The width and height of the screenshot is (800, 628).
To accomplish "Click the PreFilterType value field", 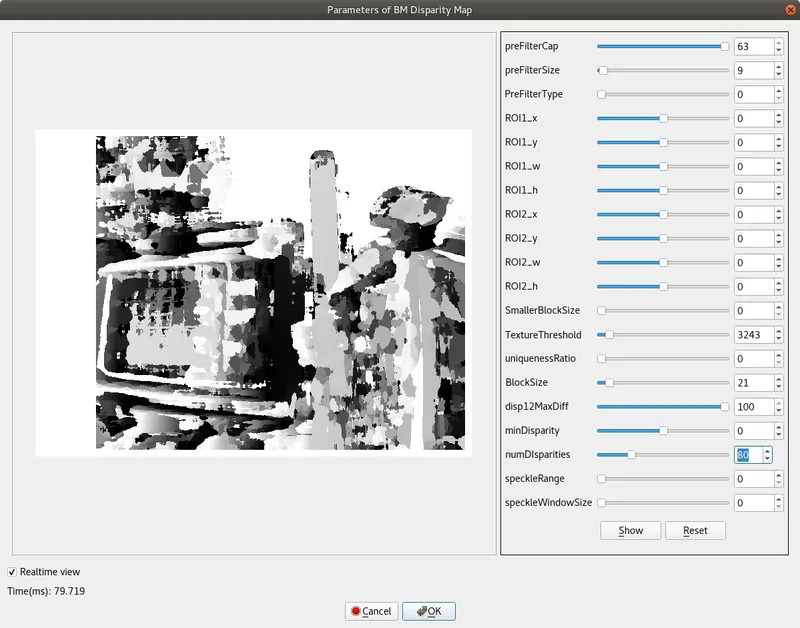I will (754, 94).
